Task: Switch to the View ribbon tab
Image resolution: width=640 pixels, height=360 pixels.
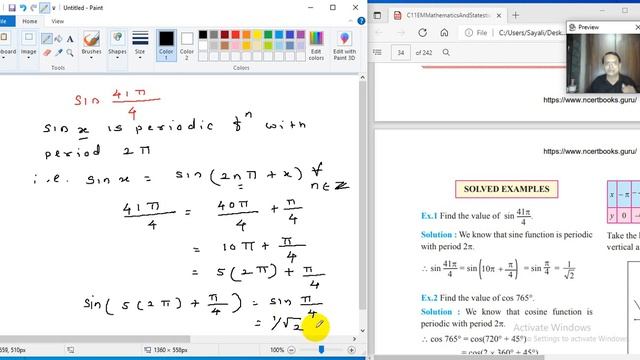Action: tap(58, 21)
